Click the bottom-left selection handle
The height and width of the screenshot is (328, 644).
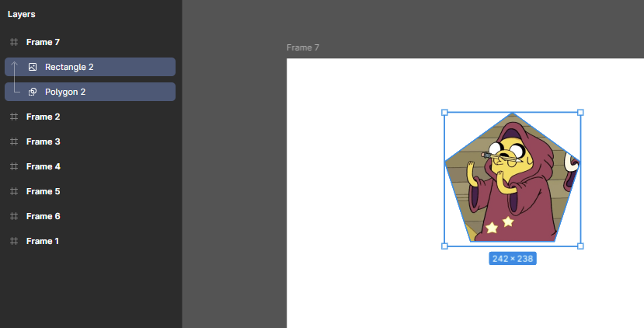pyautogui.click(x=444, y=246)
